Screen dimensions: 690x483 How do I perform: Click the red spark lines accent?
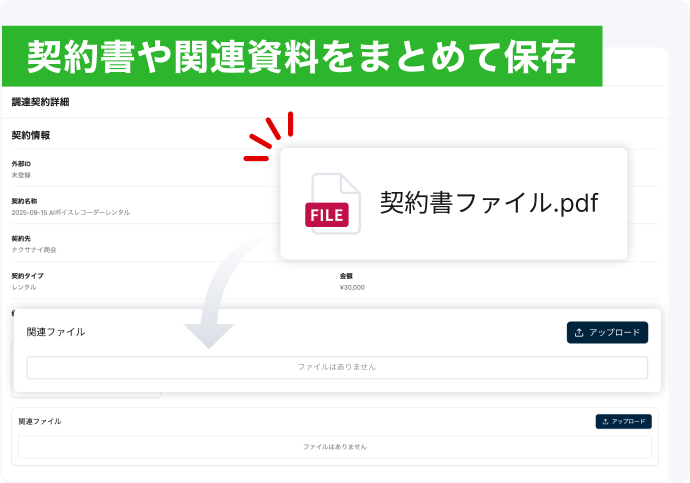[270, 138]
